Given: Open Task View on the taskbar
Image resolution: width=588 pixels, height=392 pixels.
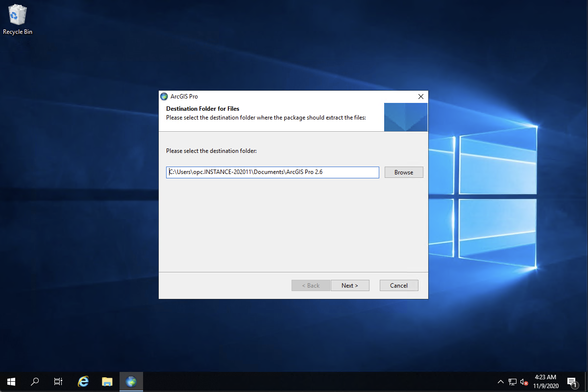Looking at the screenshot, I should [58, 381].
